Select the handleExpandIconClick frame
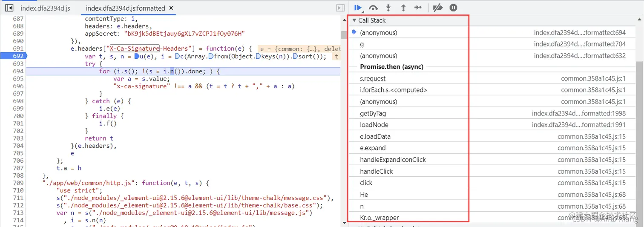This screenshot has width=644, height=227. 493,160
